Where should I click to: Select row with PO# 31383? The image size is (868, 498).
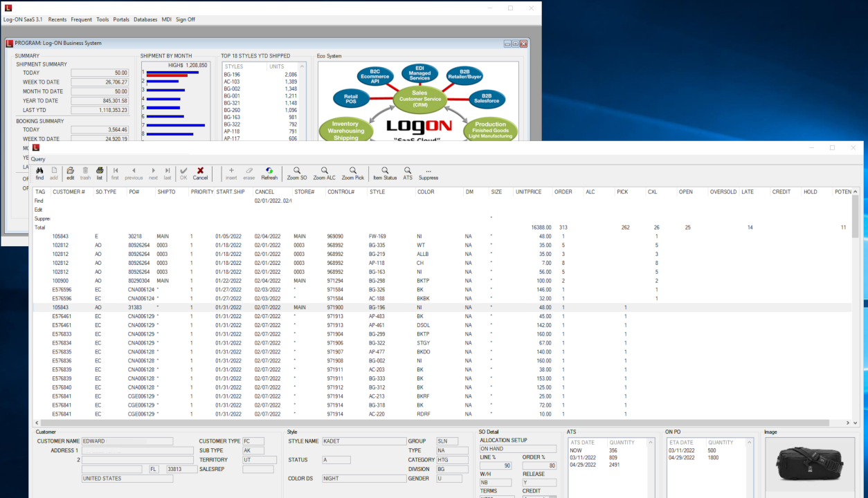(442, 307)
